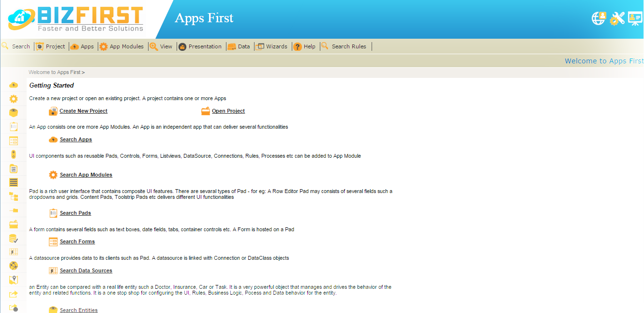Click the Search Entities link
This screenshot has width=644, height=313.
click(x=79, y=310)
